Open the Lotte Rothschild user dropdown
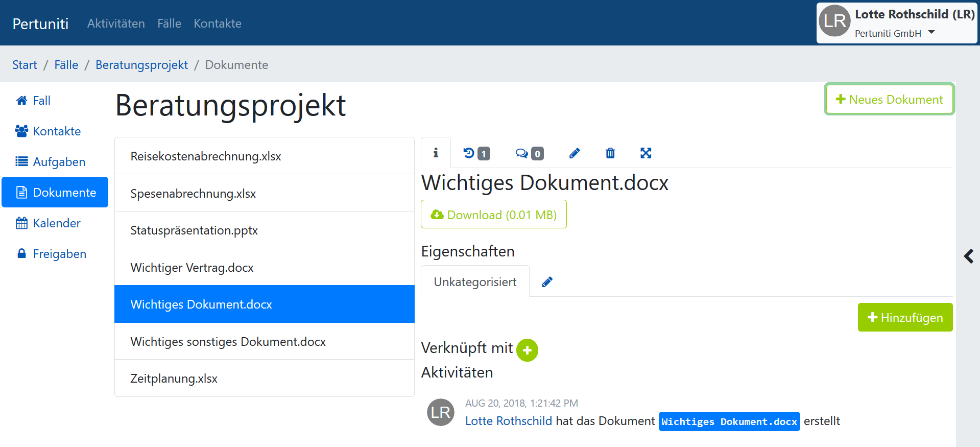This screenshot has height=447, width=980. (897, 23)
